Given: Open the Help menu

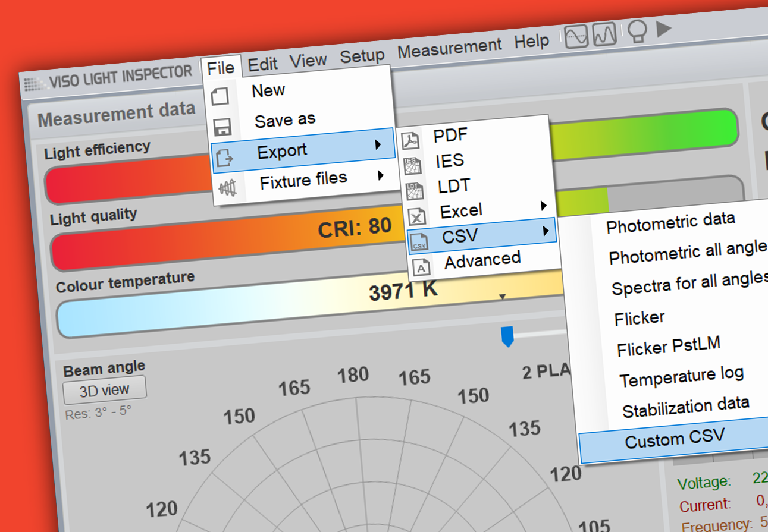Looking at the screenshot, I should [532, 42].
